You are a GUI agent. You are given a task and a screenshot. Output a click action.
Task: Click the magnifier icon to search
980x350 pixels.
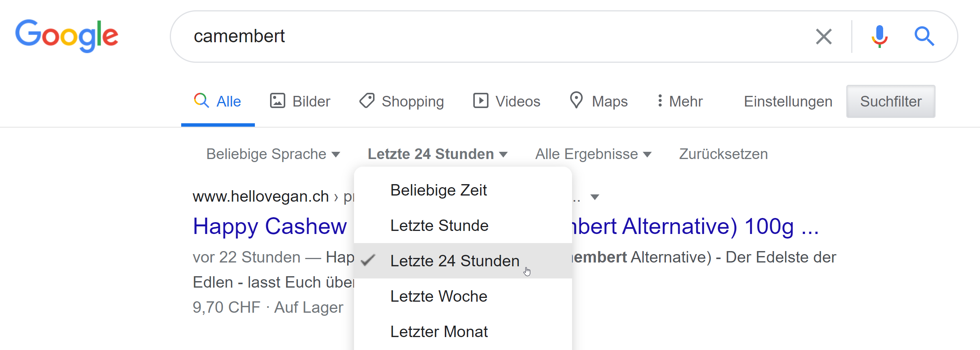[x=925, y=36]
